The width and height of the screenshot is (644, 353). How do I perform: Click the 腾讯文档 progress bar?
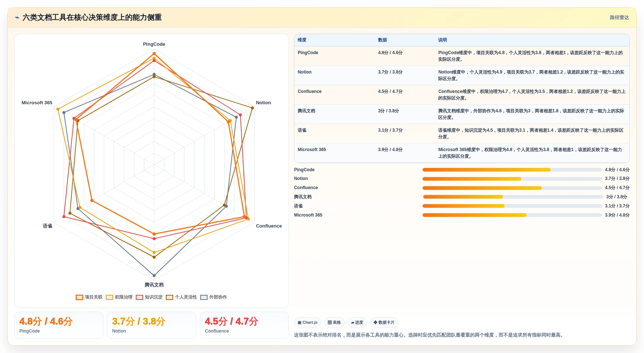513,197
